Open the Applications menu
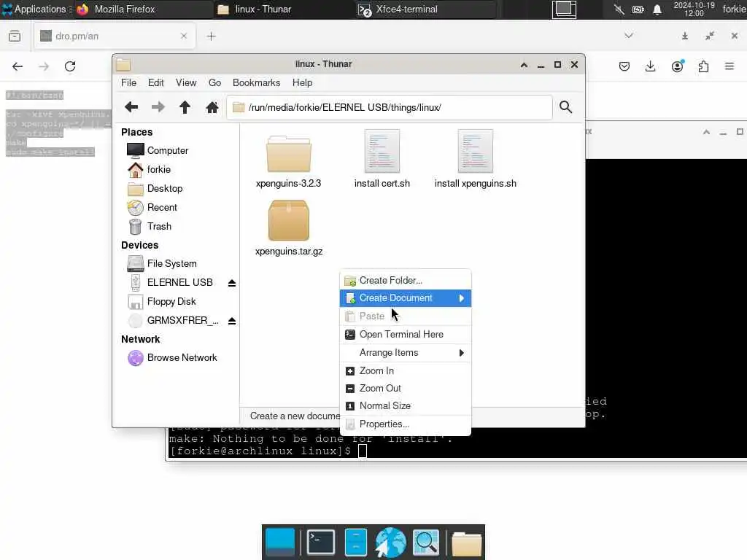The width and height of the screenshot is (747, 560). tap(35, 9)
